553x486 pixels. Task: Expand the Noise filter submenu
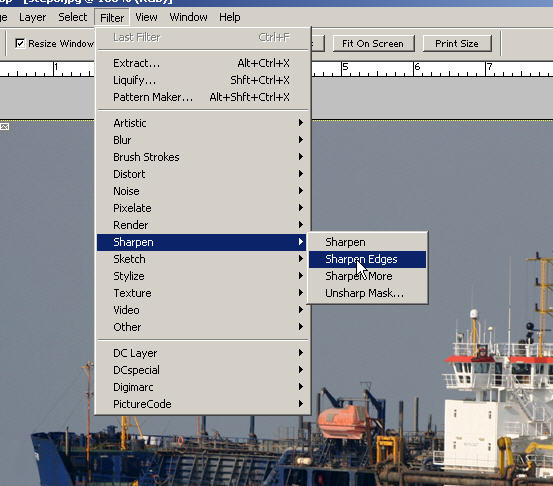[x=201, y=191]
